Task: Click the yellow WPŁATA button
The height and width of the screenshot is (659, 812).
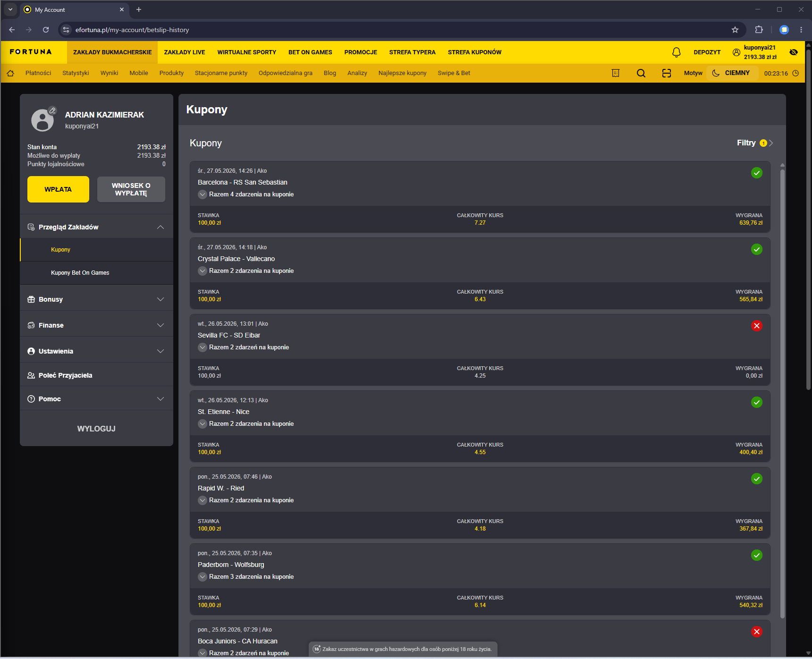Action: click(58, 189)
